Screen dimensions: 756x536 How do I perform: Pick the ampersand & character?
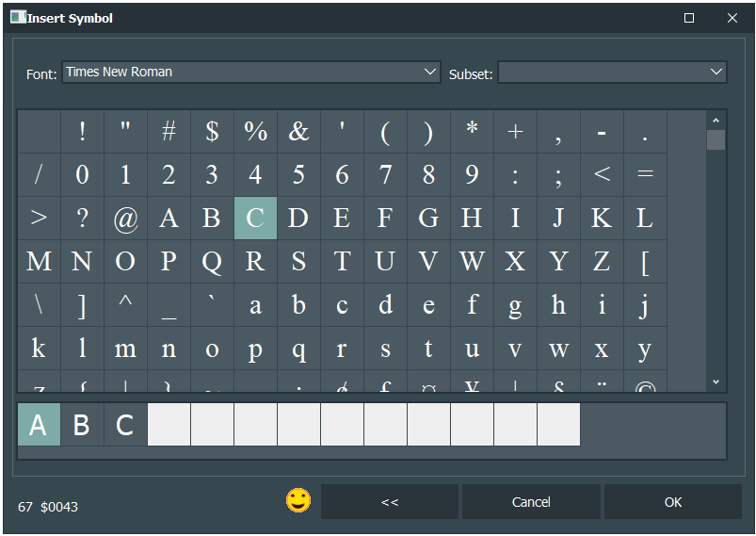pos(298,131)
